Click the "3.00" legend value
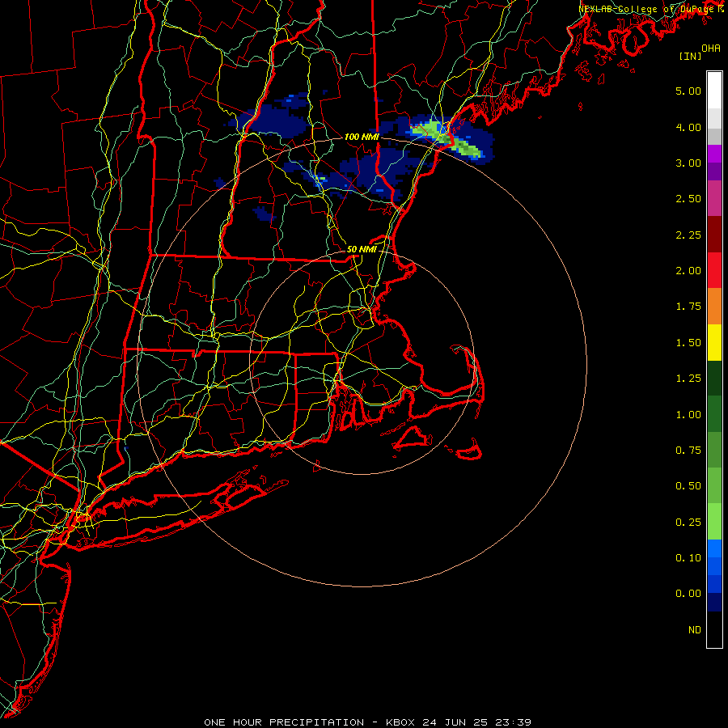The height and width of the screenshot is (728, 728). (x=688, y=163)
